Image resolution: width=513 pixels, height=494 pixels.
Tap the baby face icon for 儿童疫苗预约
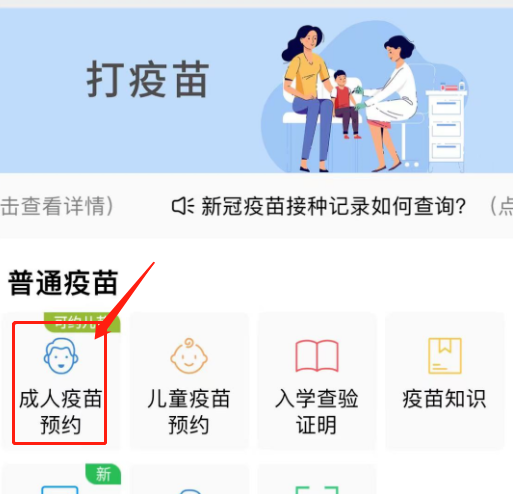pyautogui.click(x=189, y=356)
